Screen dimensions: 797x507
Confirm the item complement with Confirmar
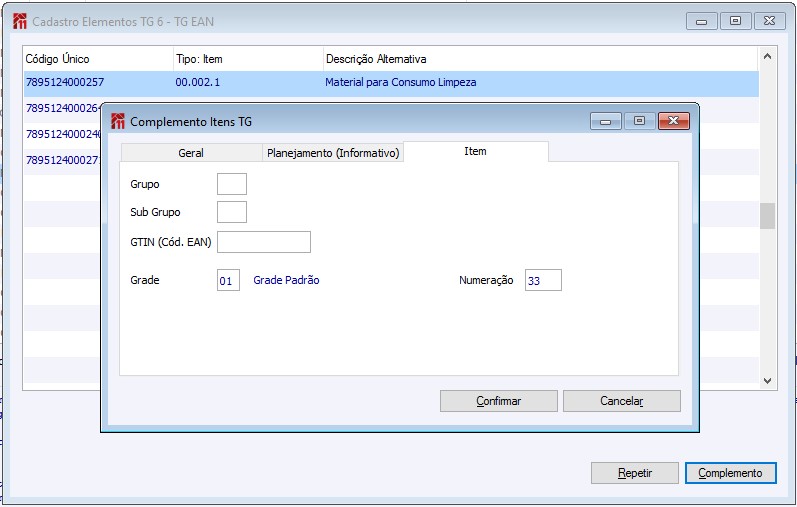click(499, 401)
